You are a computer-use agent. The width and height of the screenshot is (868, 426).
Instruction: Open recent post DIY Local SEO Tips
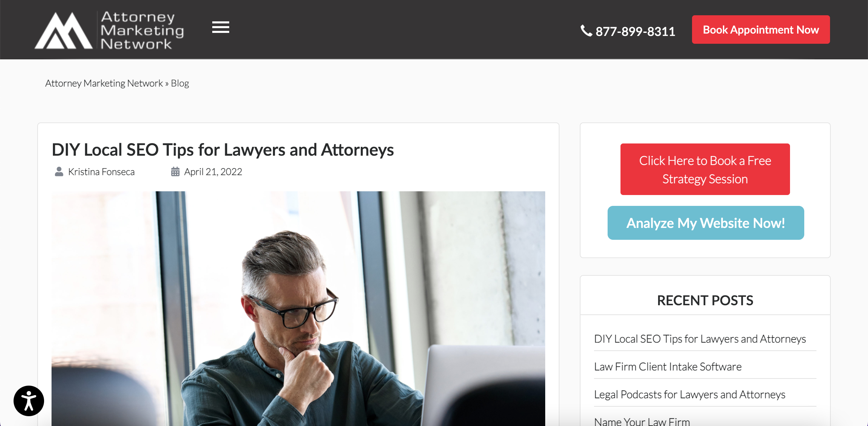click(700, 339)
